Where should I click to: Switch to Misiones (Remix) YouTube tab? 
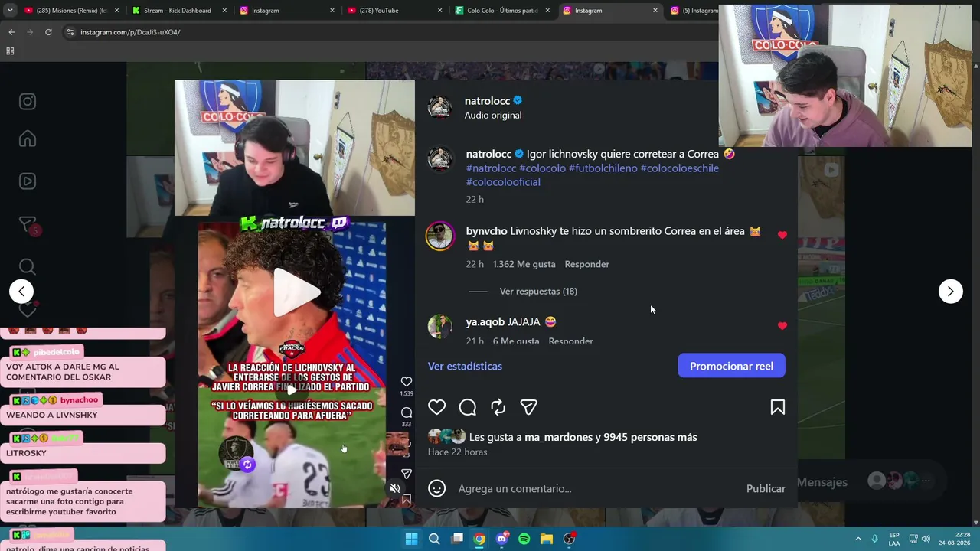70,11
